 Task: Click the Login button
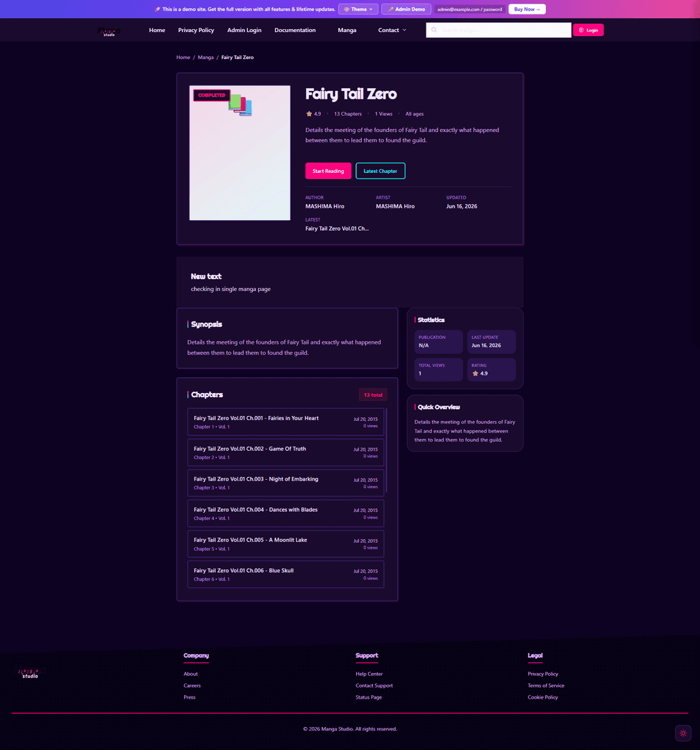point(588,30)
